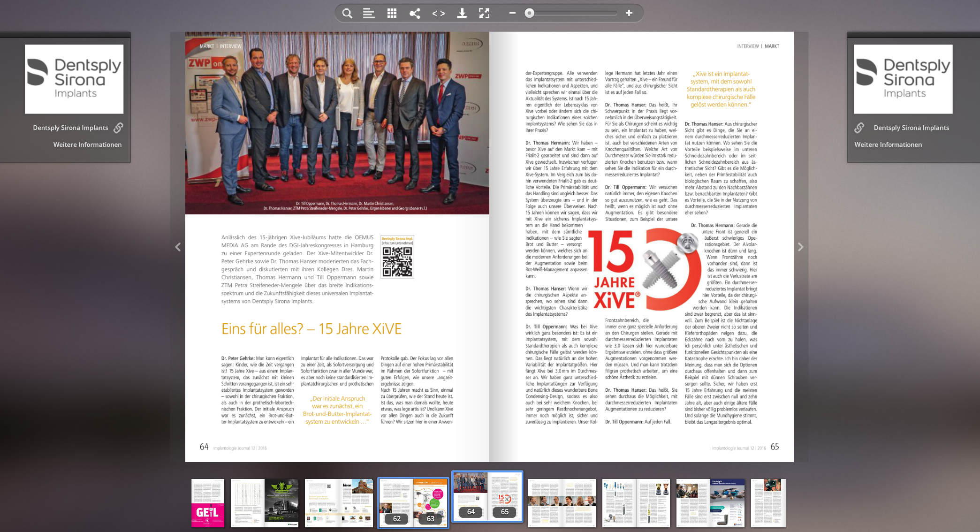
Task: Open the thumbnail with black truck ad
Action: pos(265,503)
